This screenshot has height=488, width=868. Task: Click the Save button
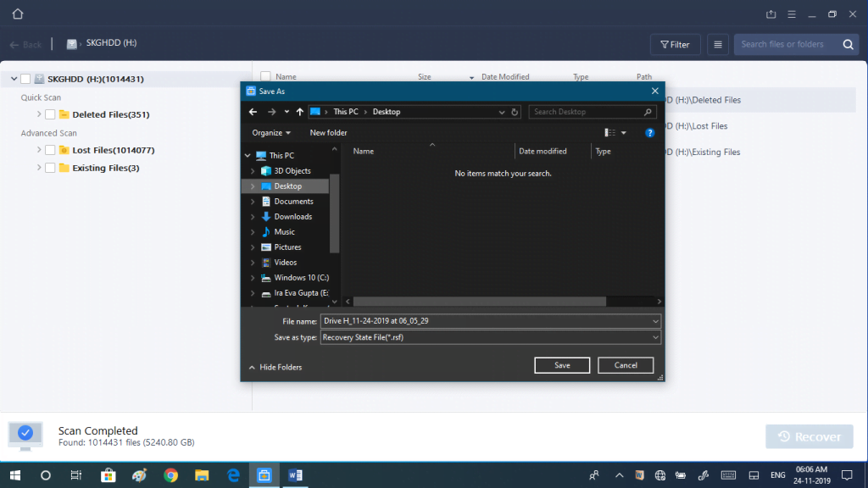562,365
